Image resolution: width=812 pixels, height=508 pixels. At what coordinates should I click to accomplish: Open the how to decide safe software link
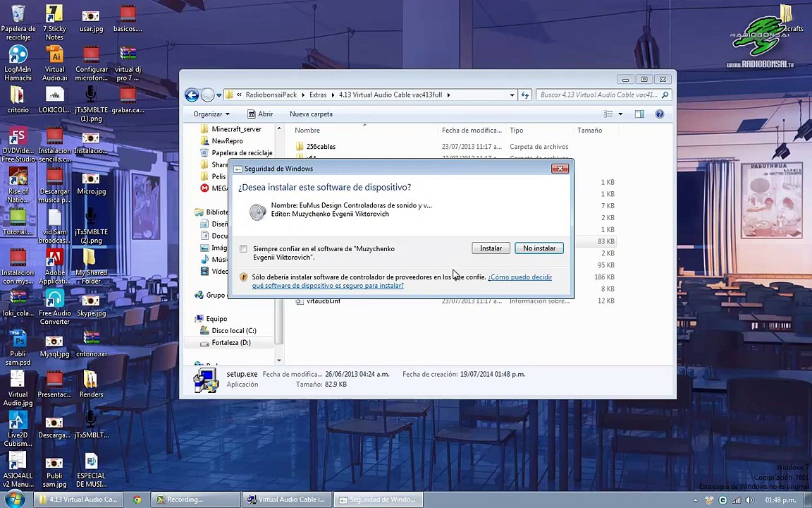point(402,281)
